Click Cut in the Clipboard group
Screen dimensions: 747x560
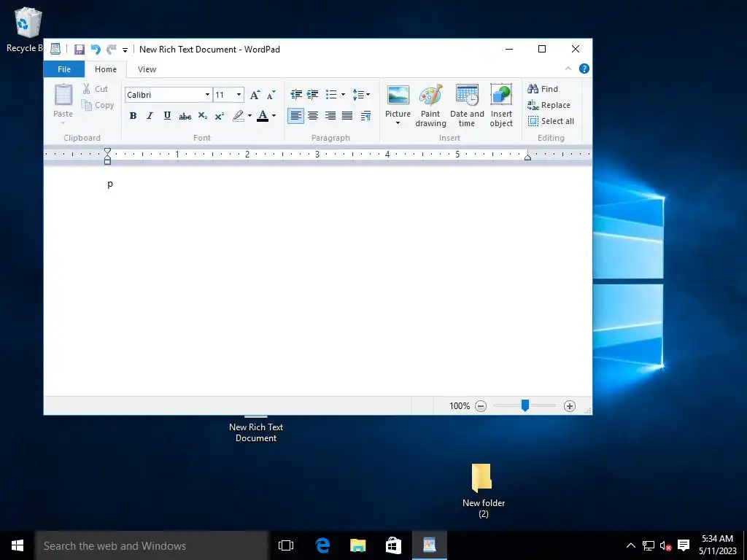(96, 89)
